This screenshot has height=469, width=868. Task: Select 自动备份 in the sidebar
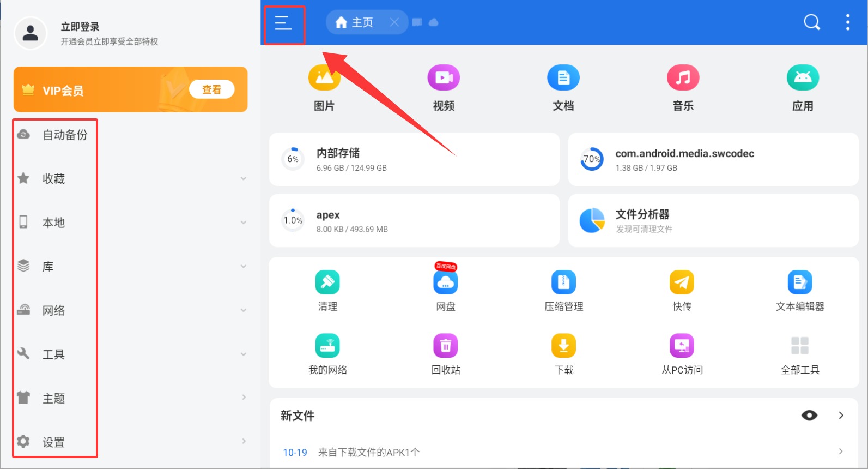click(65, 135)
